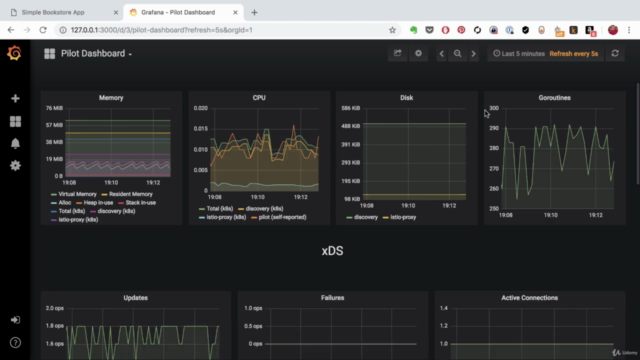This screenshot has width=640, height=360.
Task: Open the Help question mark icon
Action: (15, 342)
